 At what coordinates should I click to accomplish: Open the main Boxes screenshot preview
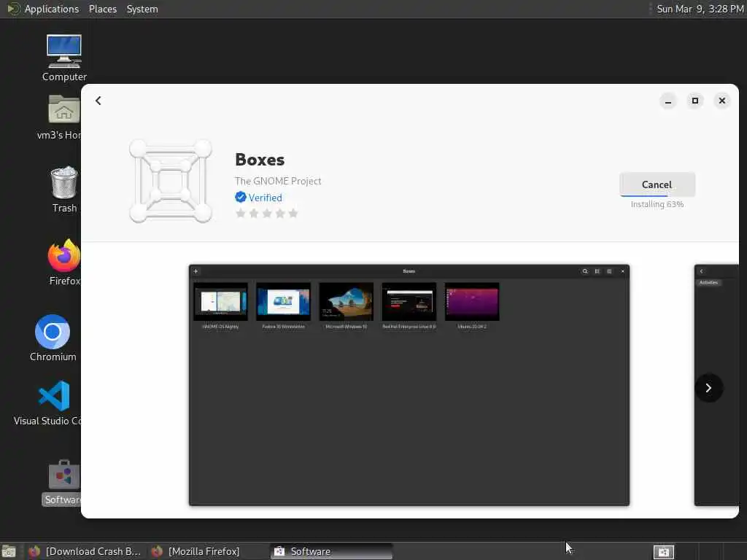click(409, 385)
